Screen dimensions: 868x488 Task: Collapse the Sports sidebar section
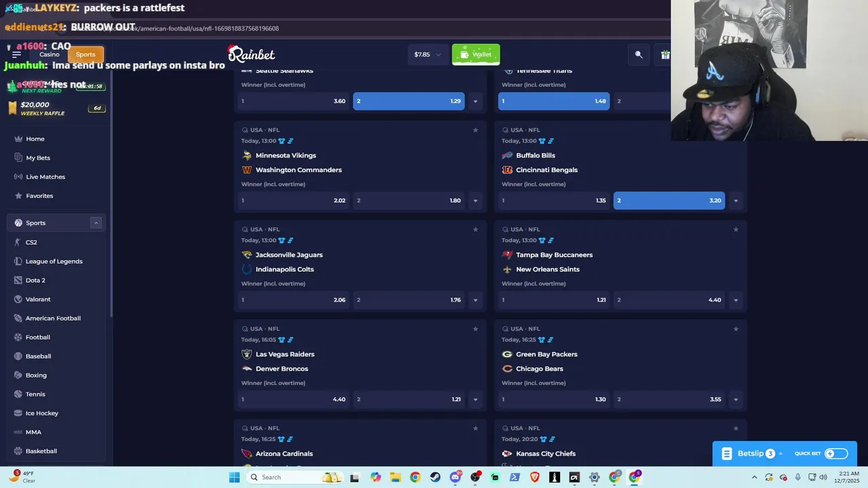tap(96, 223)
